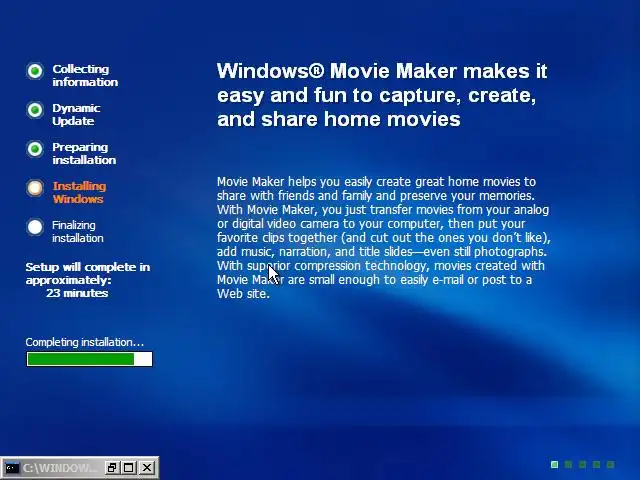Click the Preparing installation step indicator

pyautogui.click(x=35, y=149)
